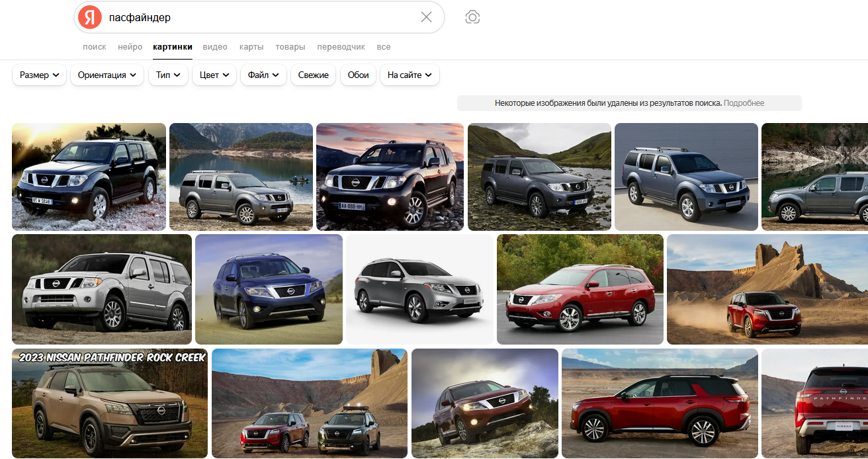
Task: Open red Pathfinder near rock formation image
Action: 767,289
